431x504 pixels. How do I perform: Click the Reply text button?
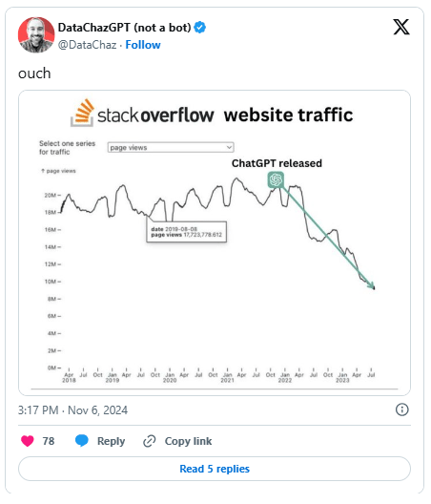pos(112,441)
